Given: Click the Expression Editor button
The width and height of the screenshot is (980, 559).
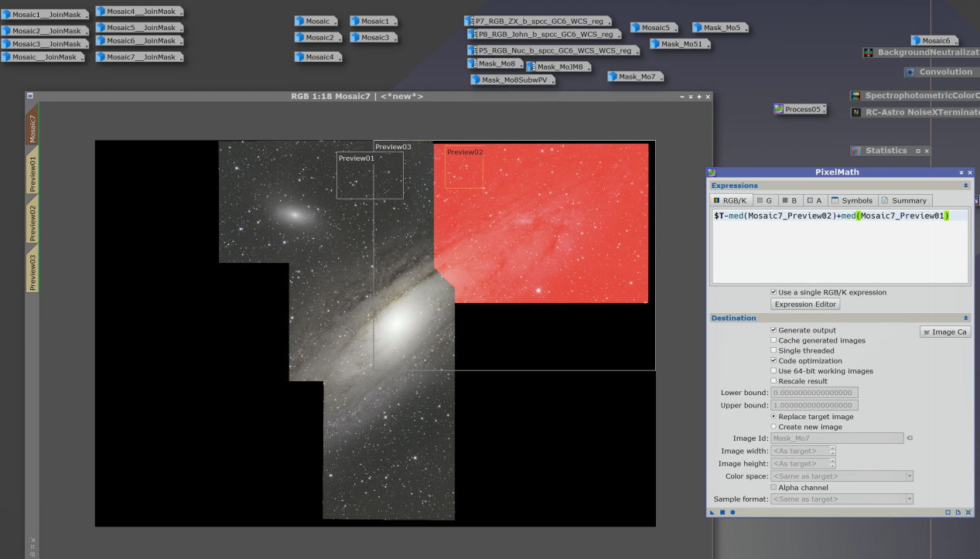Looking at the screenshot, I should 805,305.
